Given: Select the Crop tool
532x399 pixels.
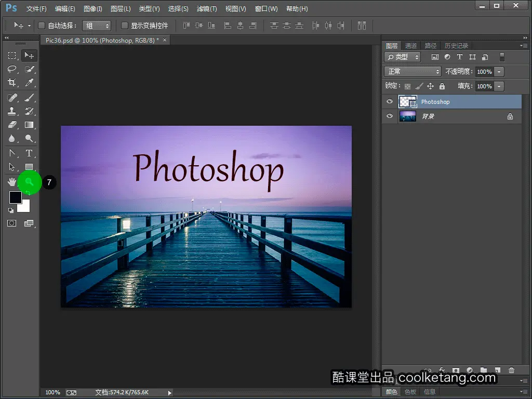Looking at the screenshot, I should coord(12,83).
